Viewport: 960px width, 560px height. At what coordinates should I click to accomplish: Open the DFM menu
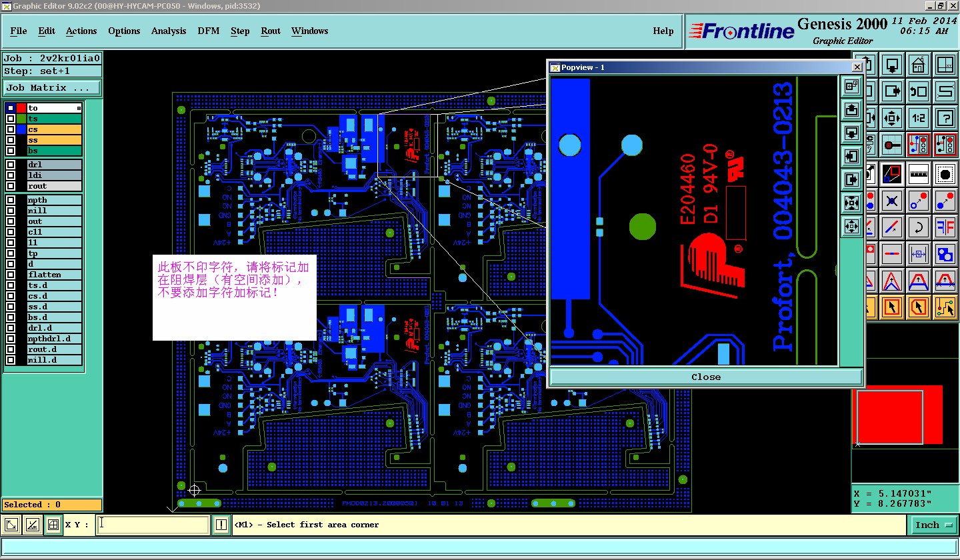[x=209, y=31]
